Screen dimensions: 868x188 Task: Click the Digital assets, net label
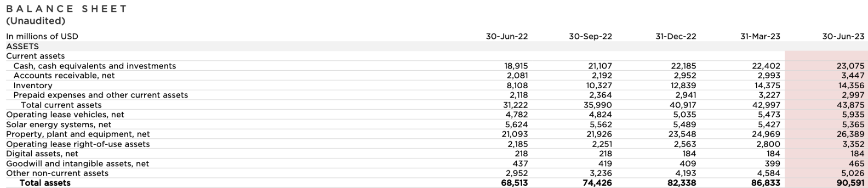[x=42, y=154]
